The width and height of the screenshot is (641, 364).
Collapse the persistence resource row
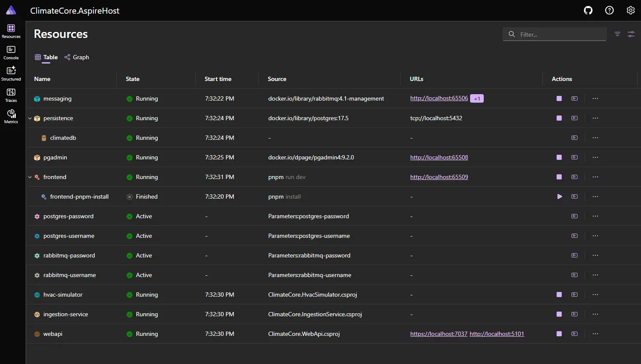pos(30,118)
